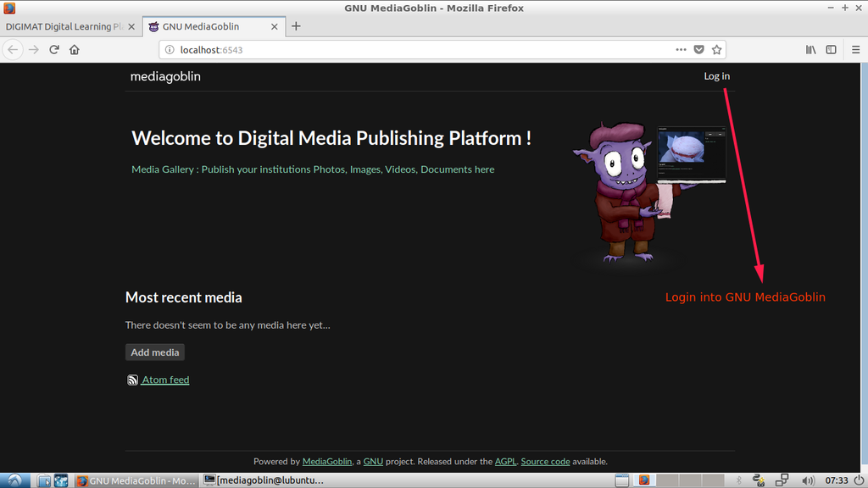Image resolution: width=868 pixels, height=488 pixels.
Task: Open a new browser tab
Action: point(296,26)
